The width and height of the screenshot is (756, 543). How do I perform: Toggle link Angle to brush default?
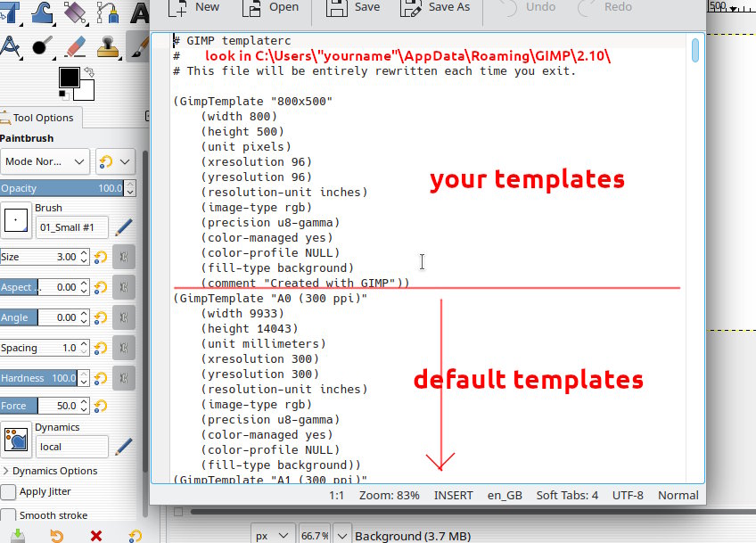tap(123, 317)
